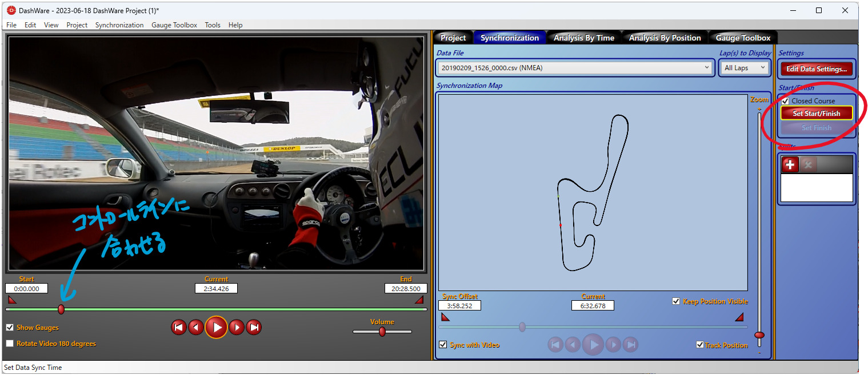
Task: Click the video Play button
Action: [217, 328]
